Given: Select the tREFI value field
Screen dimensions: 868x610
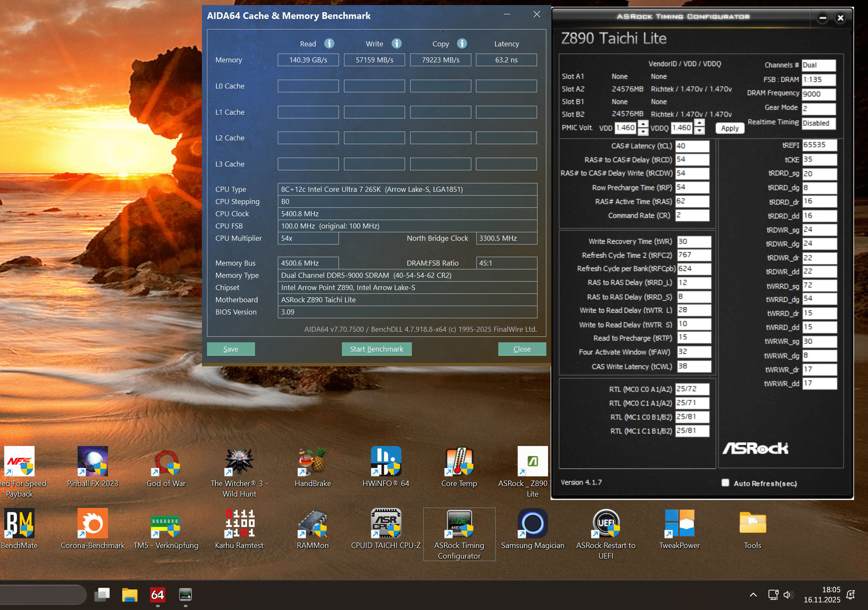Looking at the screenshot, I should point(819,145).
